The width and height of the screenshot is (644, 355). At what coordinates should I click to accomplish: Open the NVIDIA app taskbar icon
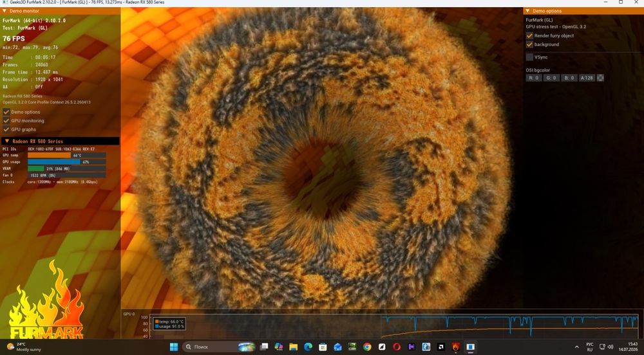coord(352,347)
